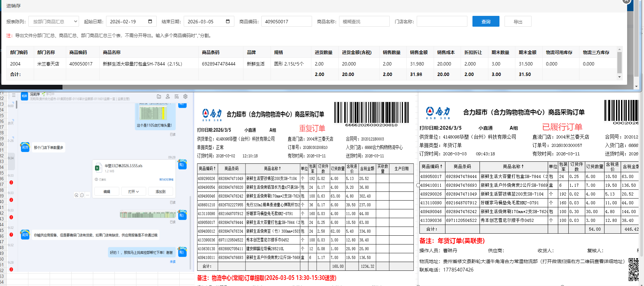Image resolution: width=644 pixels, height=286 pixels.
Task: Click the 转为钉钉表格 link
Action: tap(166, 180)
